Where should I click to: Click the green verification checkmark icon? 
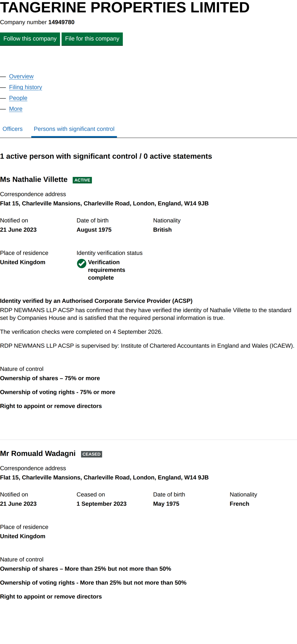point(82,264)
